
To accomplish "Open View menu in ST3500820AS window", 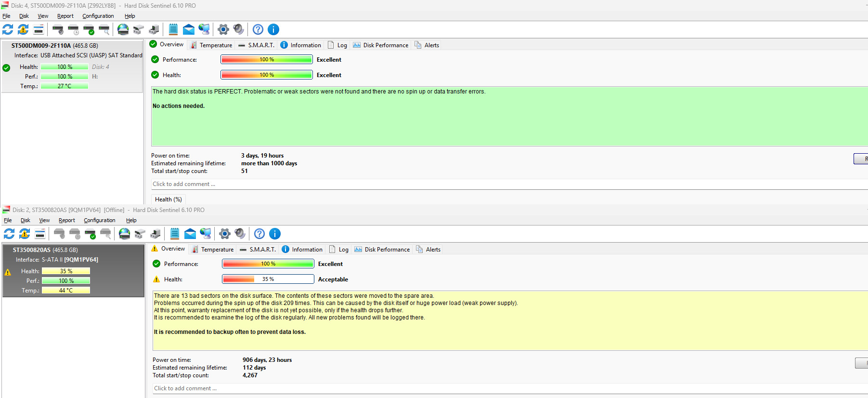I will [44, 220].
